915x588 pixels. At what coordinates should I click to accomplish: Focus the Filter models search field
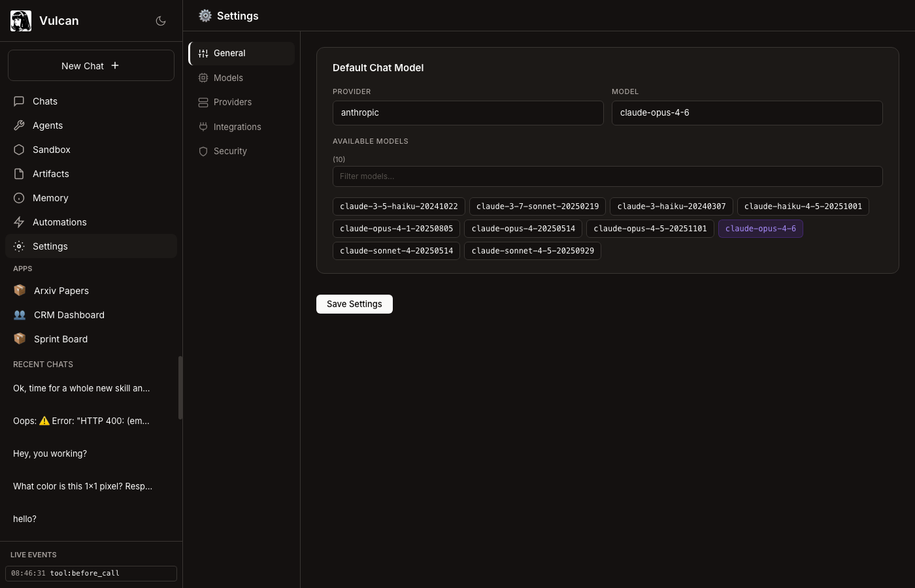tap(607, 176)
